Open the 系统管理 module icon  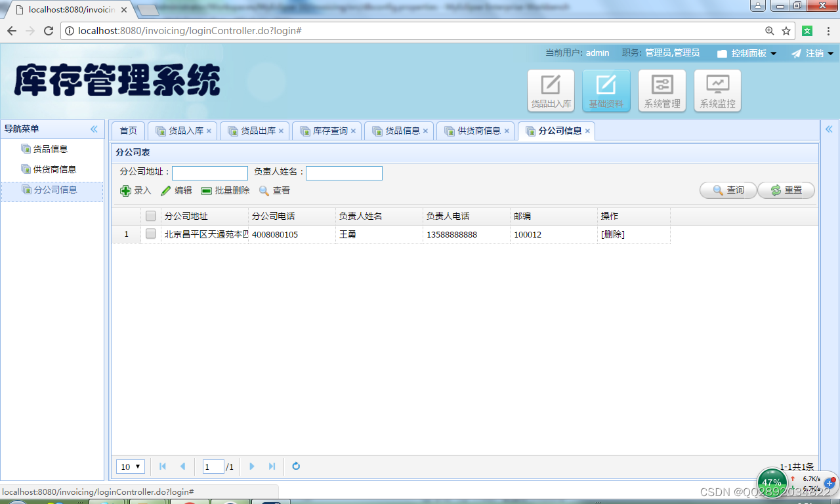click(661, 90)
